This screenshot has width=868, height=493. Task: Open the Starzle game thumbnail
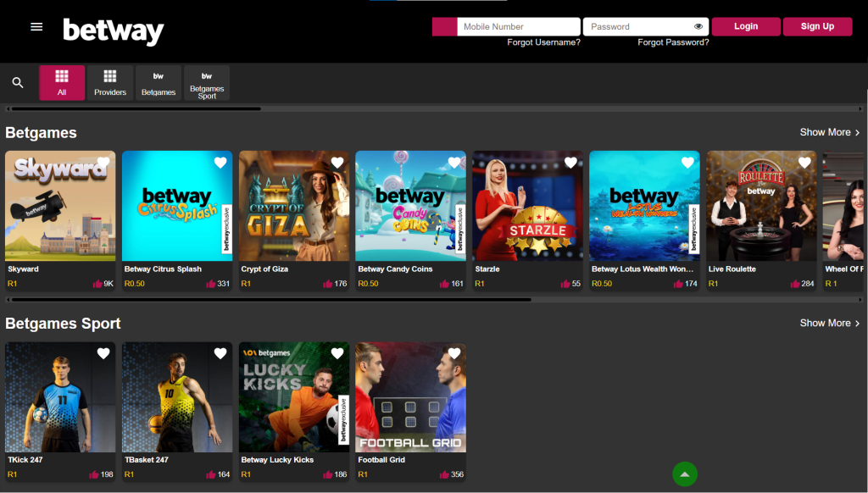click(527, 206)
